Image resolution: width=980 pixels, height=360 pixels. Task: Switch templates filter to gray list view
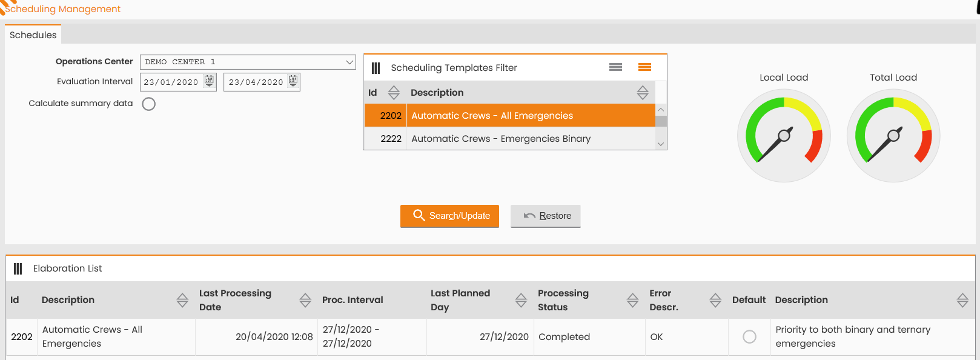[x=615, y=67]
